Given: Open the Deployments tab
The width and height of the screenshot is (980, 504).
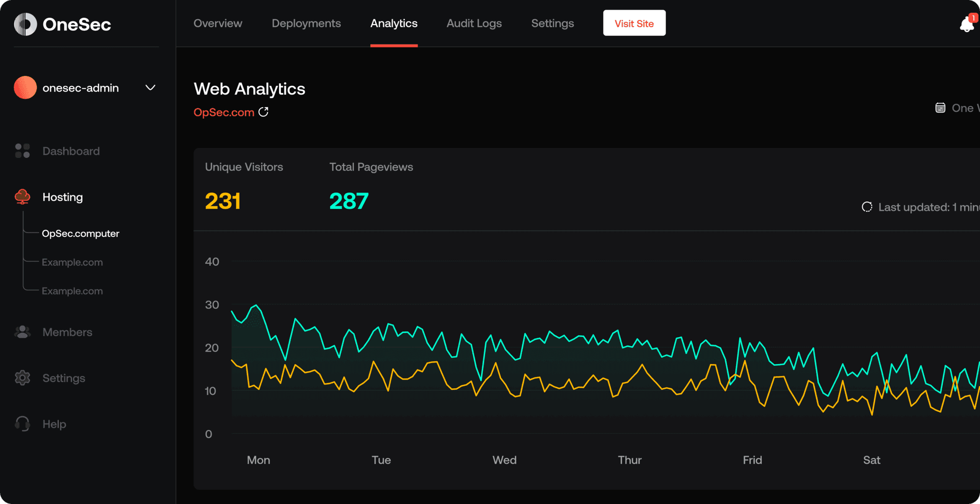Looking at the screenshot, I should point(306,23).
